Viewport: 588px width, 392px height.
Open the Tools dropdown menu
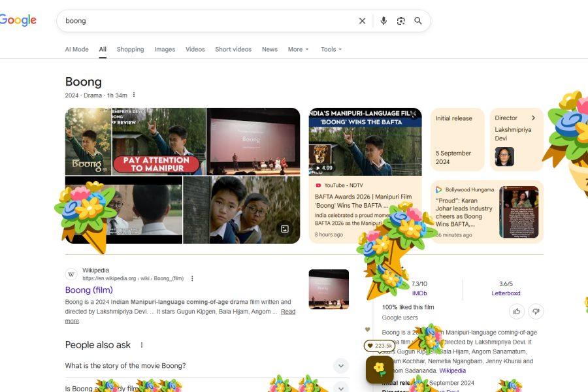point(331,50)
